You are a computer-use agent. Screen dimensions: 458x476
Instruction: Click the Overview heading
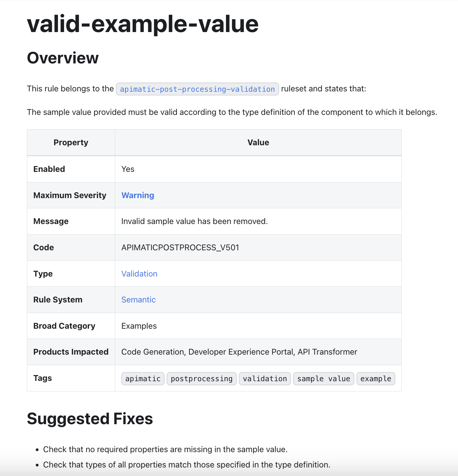[x=63, y=58]
